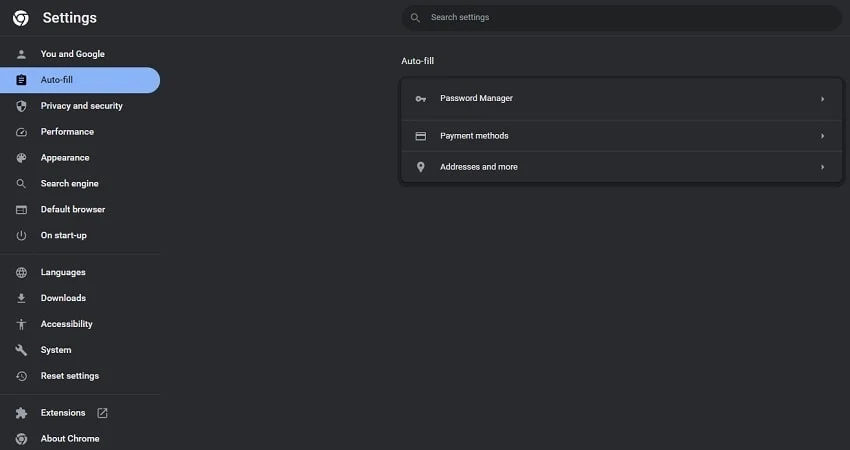Open the You and Google section

coord(72,54)
